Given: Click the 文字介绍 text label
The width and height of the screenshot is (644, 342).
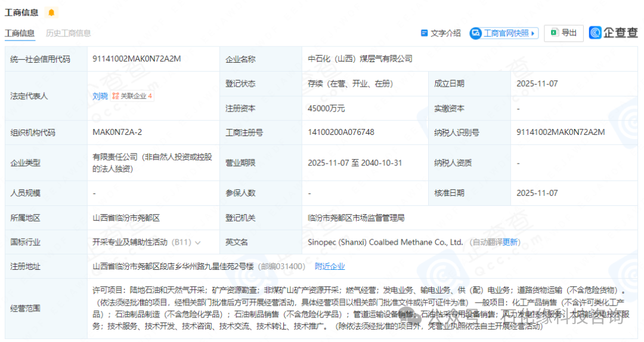Looking at the screenshot, I should pos(445,33).
